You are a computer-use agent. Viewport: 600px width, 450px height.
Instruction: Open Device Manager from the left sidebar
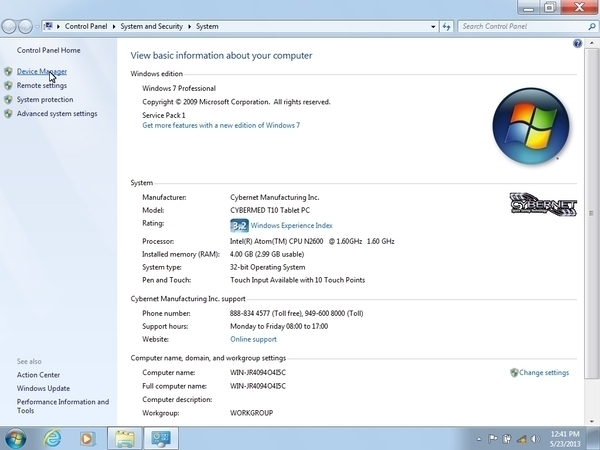click(41, 71)
